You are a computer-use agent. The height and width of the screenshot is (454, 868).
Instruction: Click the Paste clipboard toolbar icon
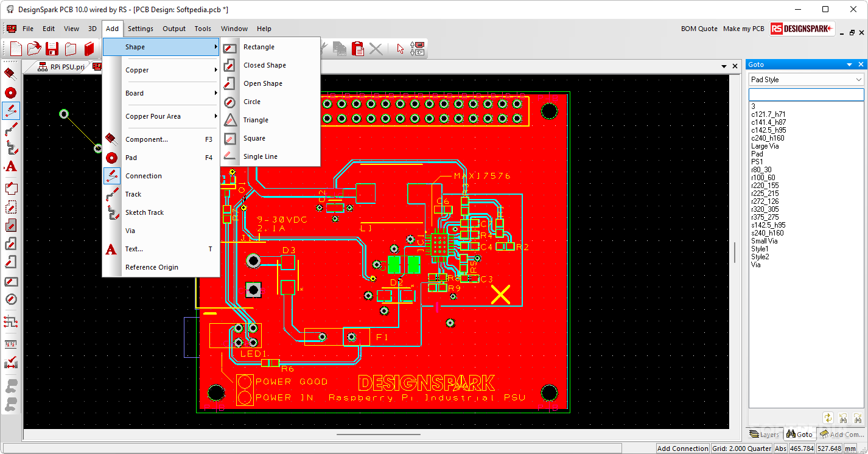pyautogui.click(x=358, y=49)
